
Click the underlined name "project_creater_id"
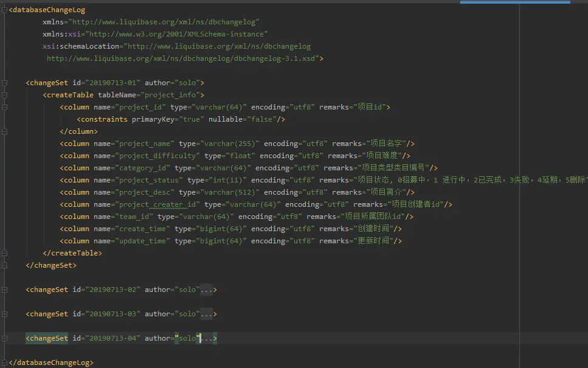pos(157,204)
